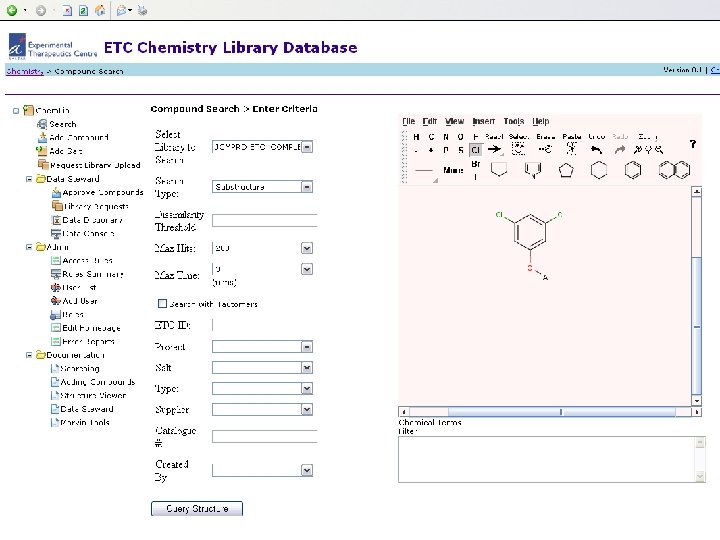Open the sketcher Insert menu
Screen dimensions: 720x540
tap(484, 121)
